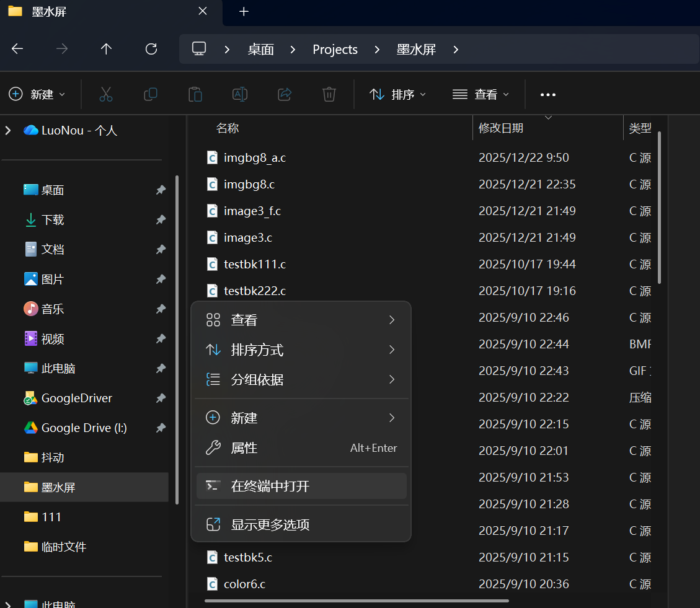This screenshot has width=700, height=608.
Task: Click the Paste clipboard icon
Action: [195, 94]
